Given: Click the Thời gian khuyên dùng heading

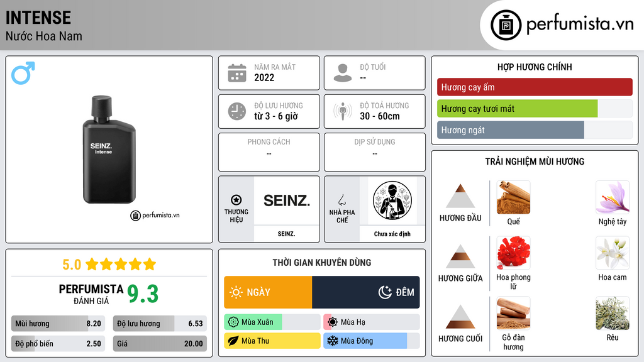Looking at the screenshot, I should [321, 262].
